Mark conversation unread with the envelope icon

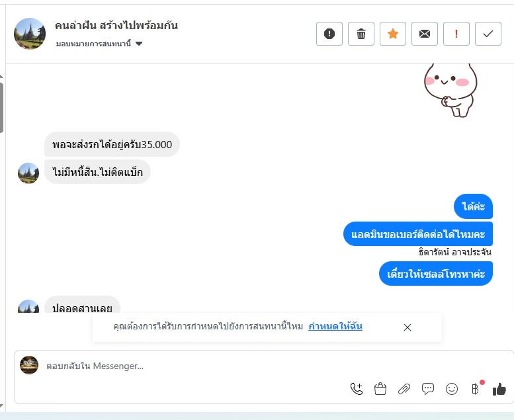425,34
